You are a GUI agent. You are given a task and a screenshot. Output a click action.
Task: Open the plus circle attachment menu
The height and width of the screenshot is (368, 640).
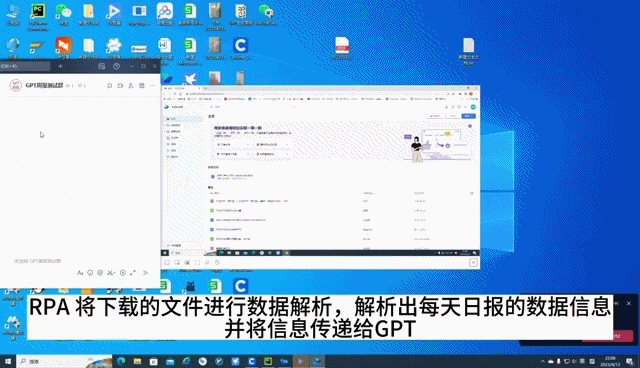click(x=122, y=273)
